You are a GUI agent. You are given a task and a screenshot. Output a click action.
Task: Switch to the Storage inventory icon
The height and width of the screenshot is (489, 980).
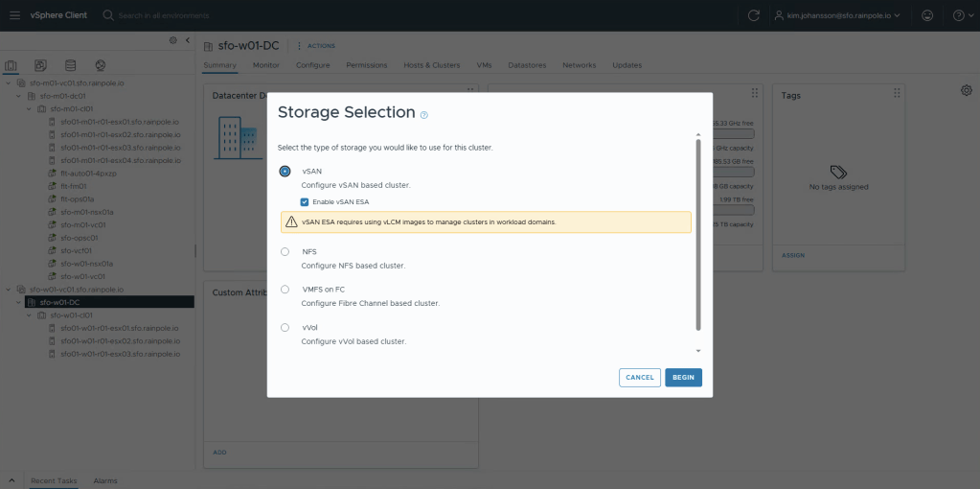[x=70, y=65]
